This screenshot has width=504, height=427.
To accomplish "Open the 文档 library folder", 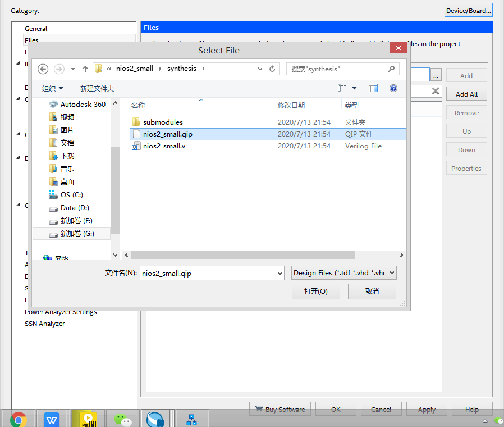I will pyautogui.click(x=62, y=143).
